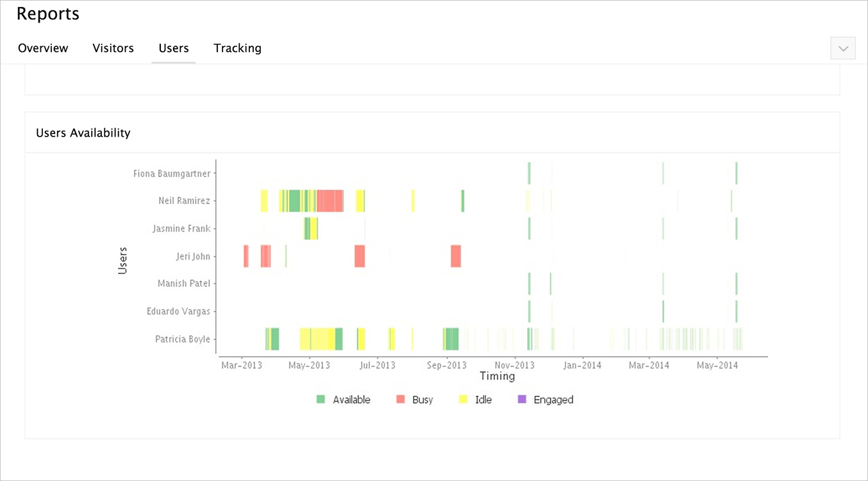Click the May-2013 axis label

[x=309, y=366]
